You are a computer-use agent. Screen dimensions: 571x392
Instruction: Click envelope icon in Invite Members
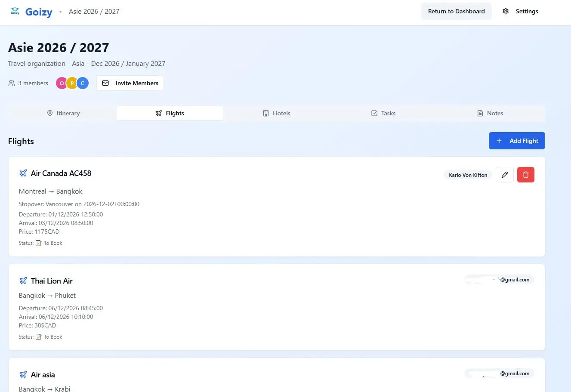pos(105,83)
